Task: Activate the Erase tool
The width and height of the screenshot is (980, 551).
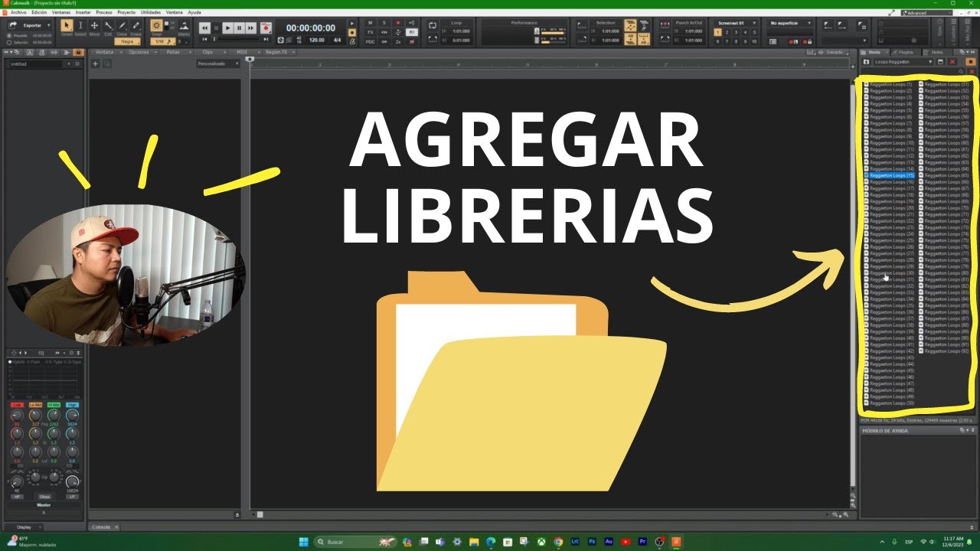Action: point(136,26)
